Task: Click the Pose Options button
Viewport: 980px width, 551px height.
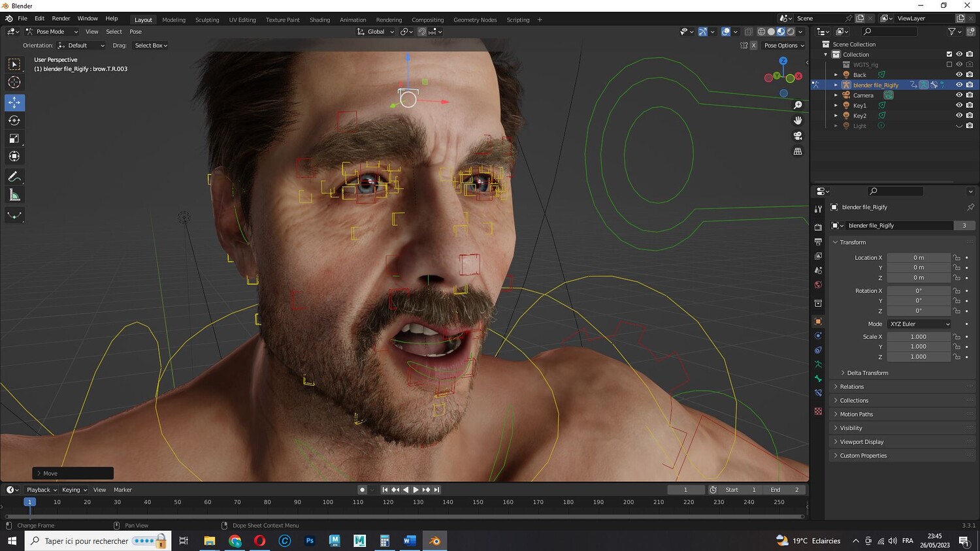Action: click(x=783, y=46)
